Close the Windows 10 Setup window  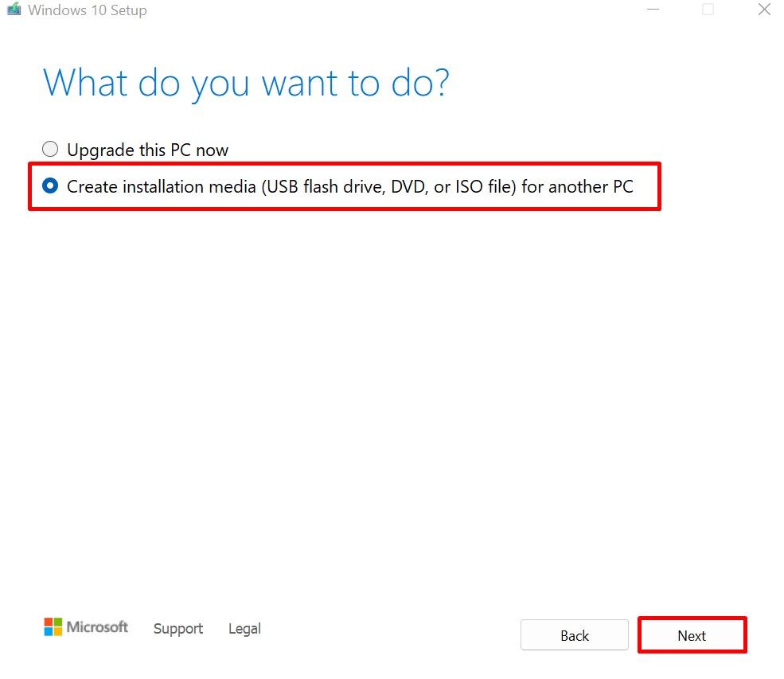764,10
